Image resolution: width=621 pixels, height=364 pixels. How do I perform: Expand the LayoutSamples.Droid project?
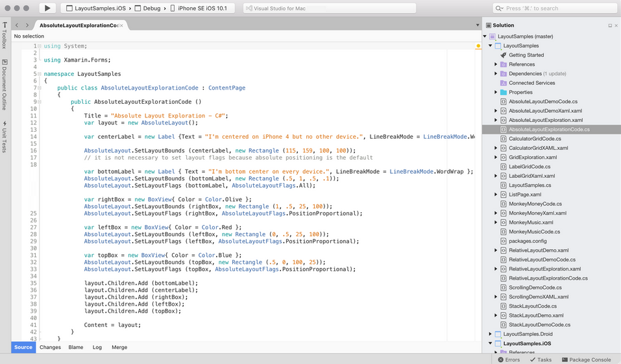(x=491, y=334)
